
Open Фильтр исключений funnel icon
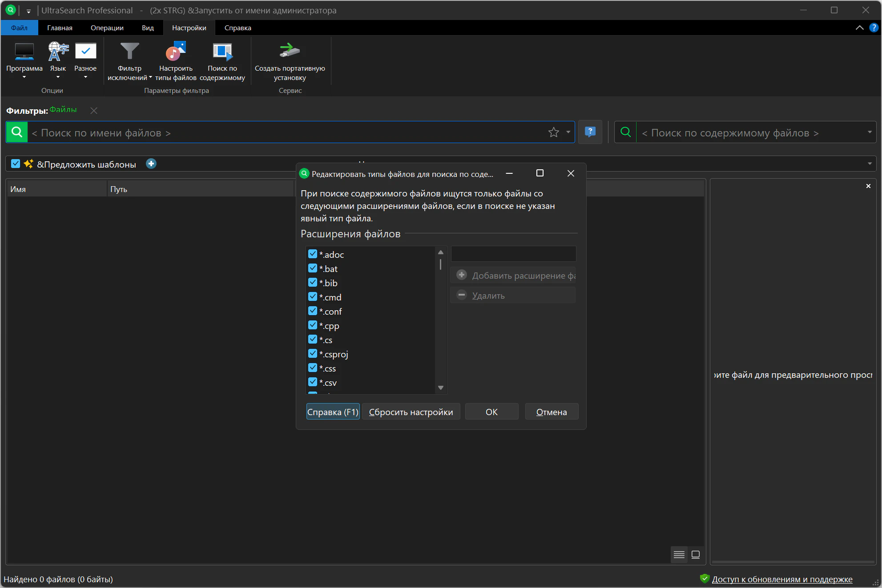click(x=129, y=52)
